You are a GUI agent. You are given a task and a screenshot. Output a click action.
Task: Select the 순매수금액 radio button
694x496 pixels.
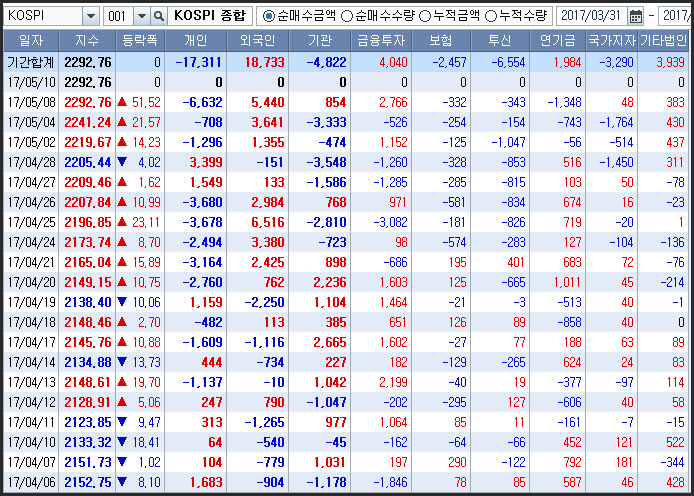(268, 16)
